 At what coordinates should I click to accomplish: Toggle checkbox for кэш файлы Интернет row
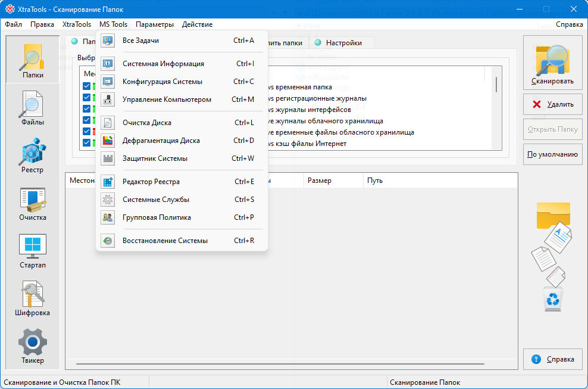tap(86, 142)
